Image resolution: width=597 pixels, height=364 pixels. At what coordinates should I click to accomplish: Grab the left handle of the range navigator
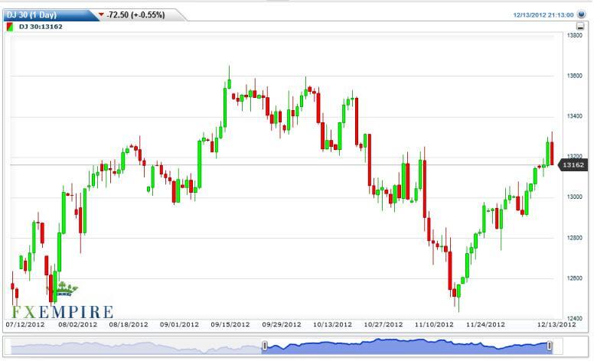click(265, 346)
